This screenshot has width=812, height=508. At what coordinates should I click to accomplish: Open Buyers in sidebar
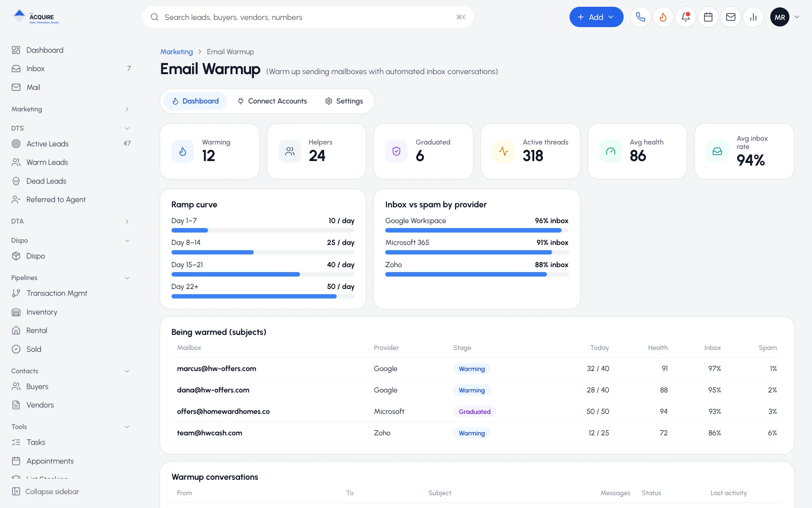point(71,386)
